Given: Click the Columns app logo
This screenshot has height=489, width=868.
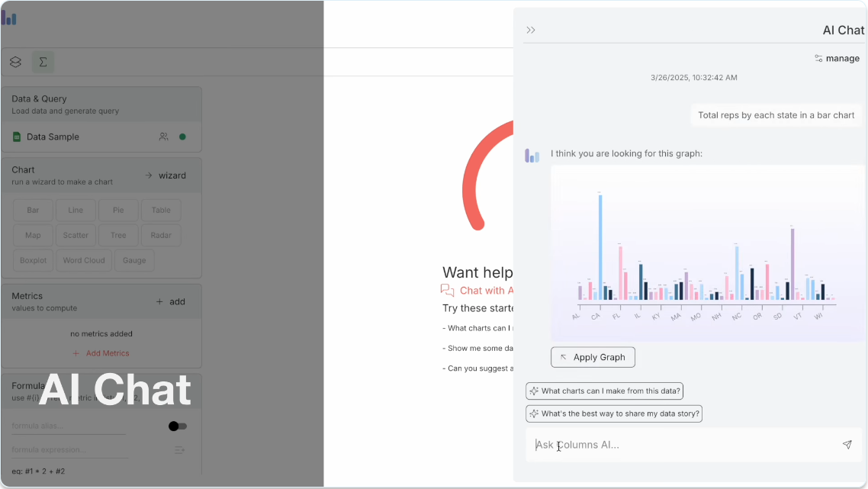Looking at the screenshot, I should [9, 18].
